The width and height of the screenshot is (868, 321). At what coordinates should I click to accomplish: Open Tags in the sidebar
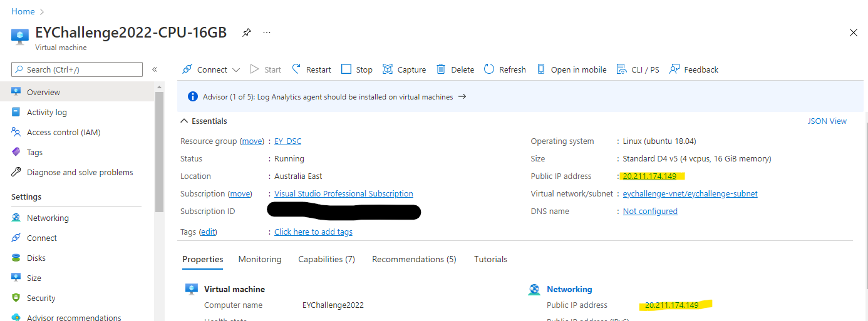pyautogui.click(x=77, y=152)
